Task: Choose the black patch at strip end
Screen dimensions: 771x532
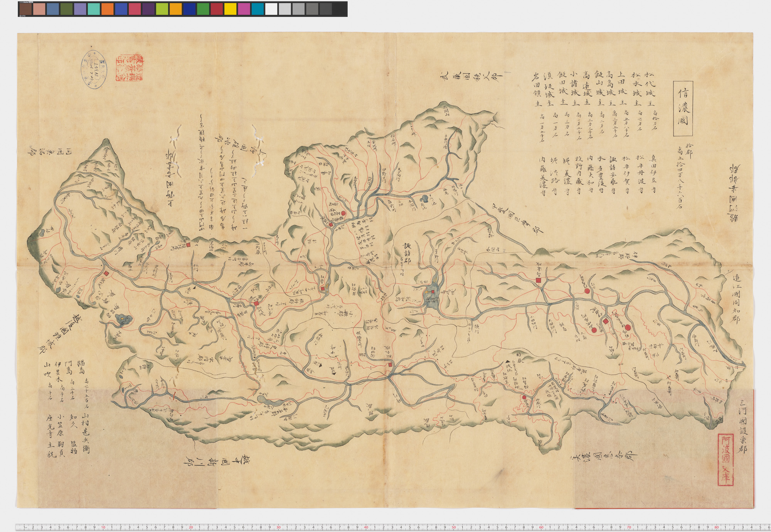Action: [x=339, y=9]
